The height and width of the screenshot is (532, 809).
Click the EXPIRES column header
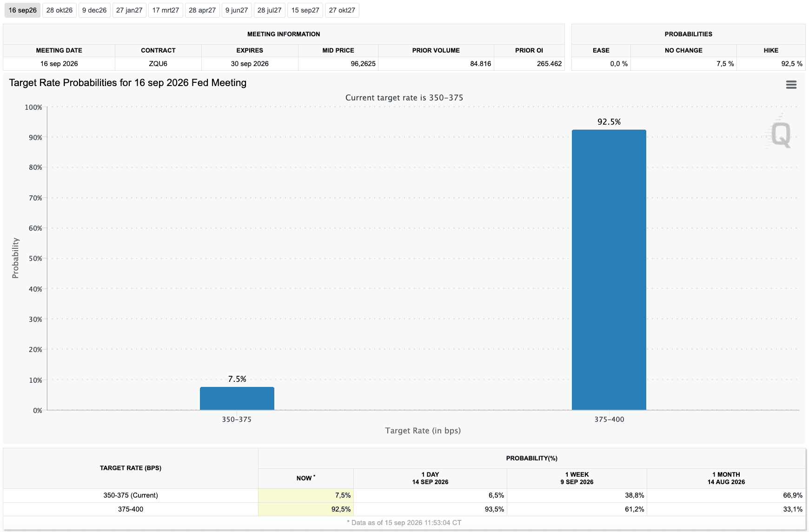pyautogui.click(x=250, y=50)
